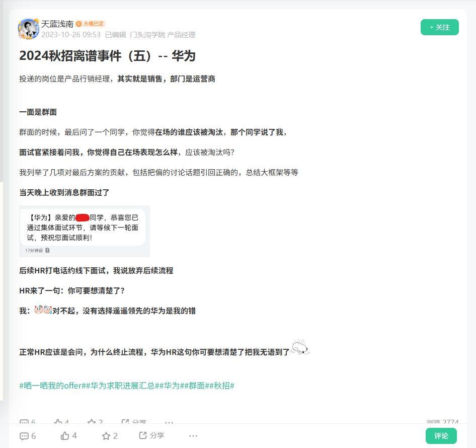Select the post timestamp 2023-10-26 09:53
The height and width of the screenshot is (448, 476).
[71, 35]
